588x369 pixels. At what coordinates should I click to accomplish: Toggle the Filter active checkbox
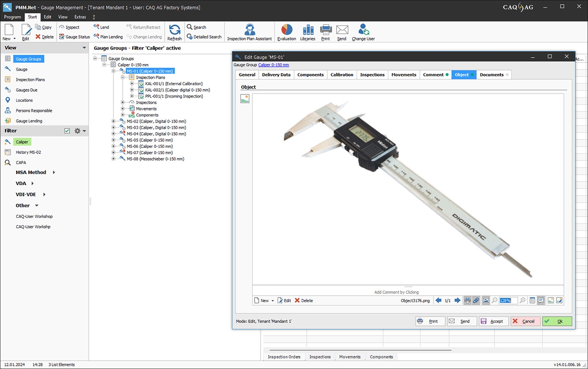[x=67, y=131]
